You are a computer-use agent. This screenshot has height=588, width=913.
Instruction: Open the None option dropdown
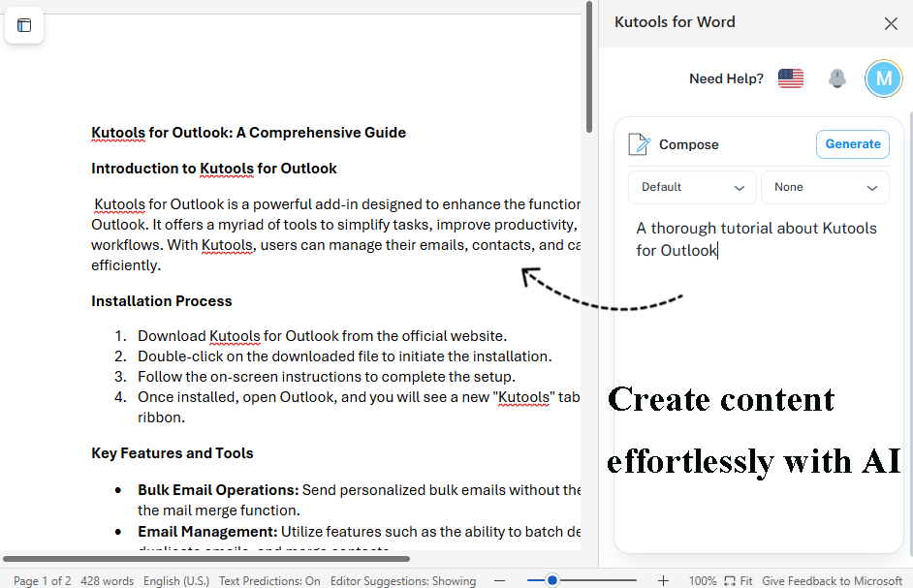point(825,187)
